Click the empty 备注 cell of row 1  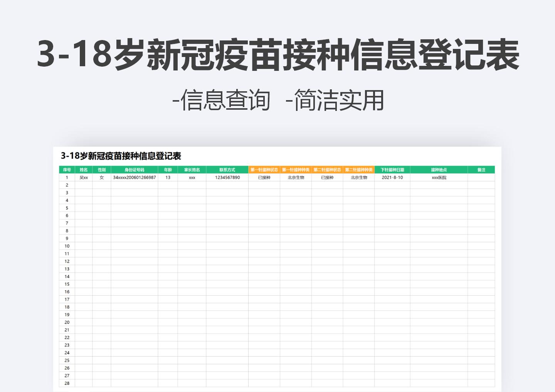point(481,178)
